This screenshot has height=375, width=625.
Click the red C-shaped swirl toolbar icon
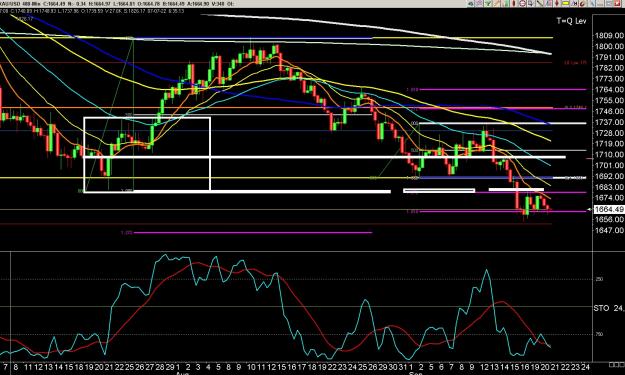pyautogui.click(x=582, y=4)
